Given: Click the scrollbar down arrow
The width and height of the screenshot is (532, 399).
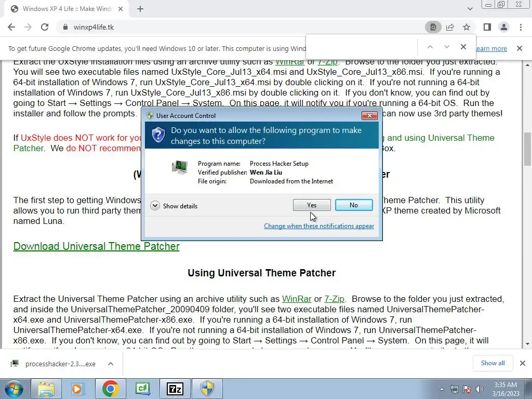Looking at the screenshot, I should [x=528, y=344].
